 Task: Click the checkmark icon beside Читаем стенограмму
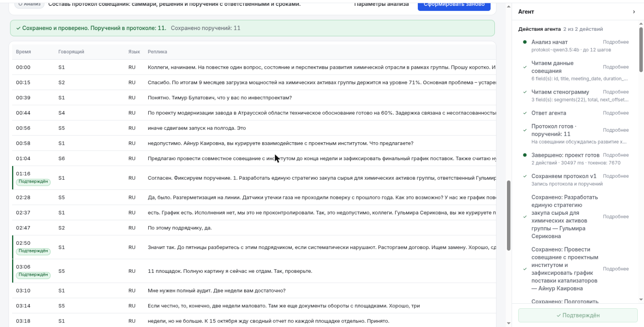pyautogui.click(x=525, y=92)
